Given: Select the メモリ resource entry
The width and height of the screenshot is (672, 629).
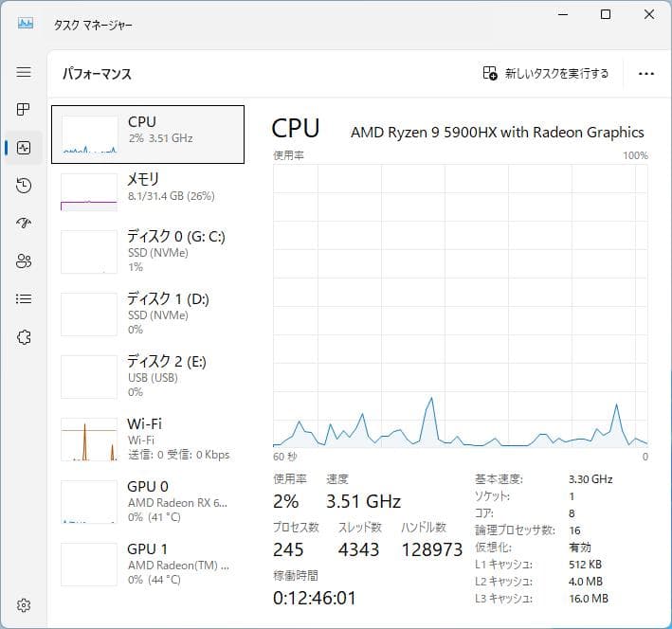Looking at the screenshot, I should pyautogui.click(x=148, y=190).
